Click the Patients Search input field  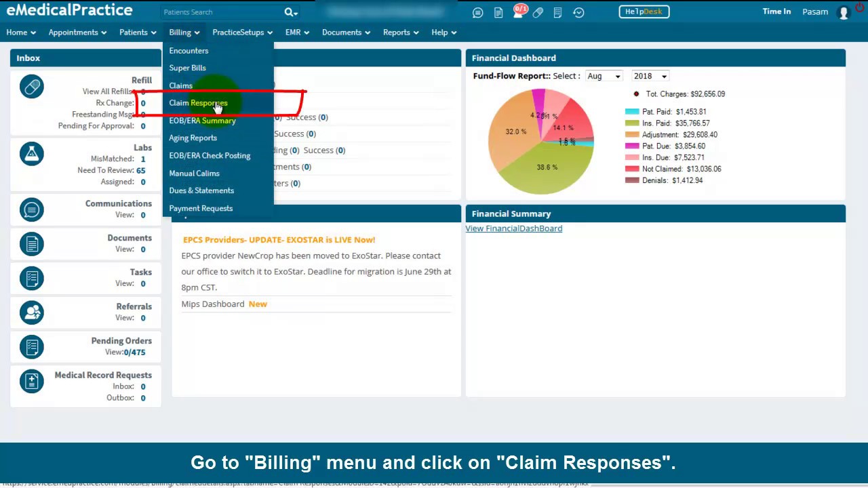click(x=221, y=12)
